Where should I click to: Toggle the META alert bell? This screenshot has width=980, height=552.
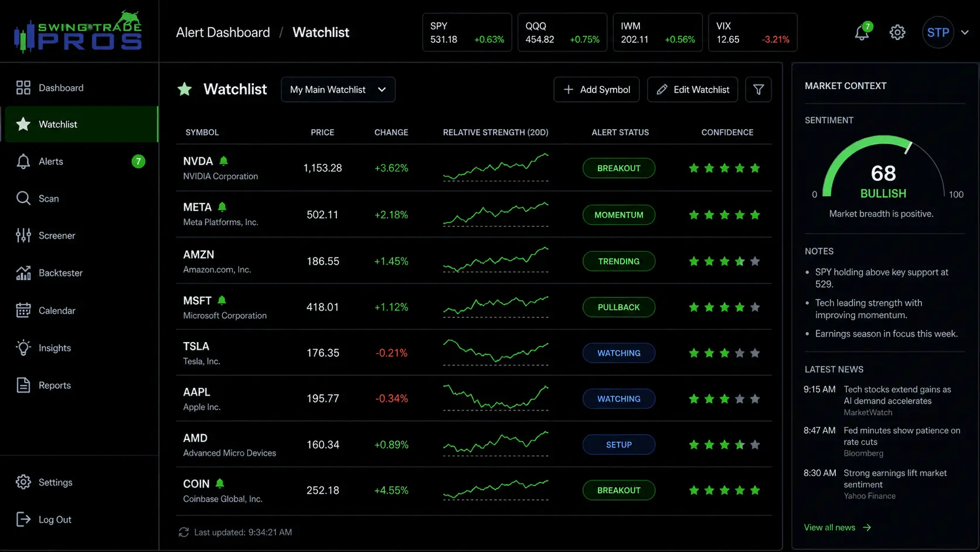point(222,207)
